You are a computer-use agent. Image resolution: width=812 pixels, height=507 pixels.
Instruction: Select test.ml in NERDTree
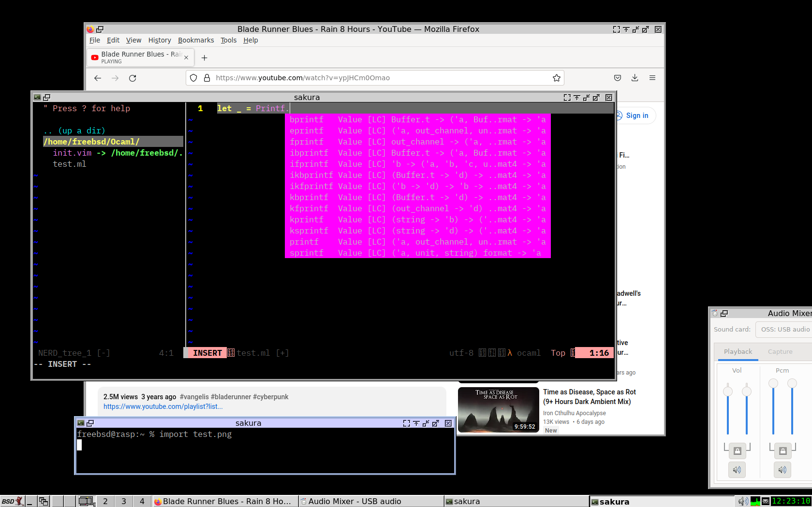click(x=70, y=164)
